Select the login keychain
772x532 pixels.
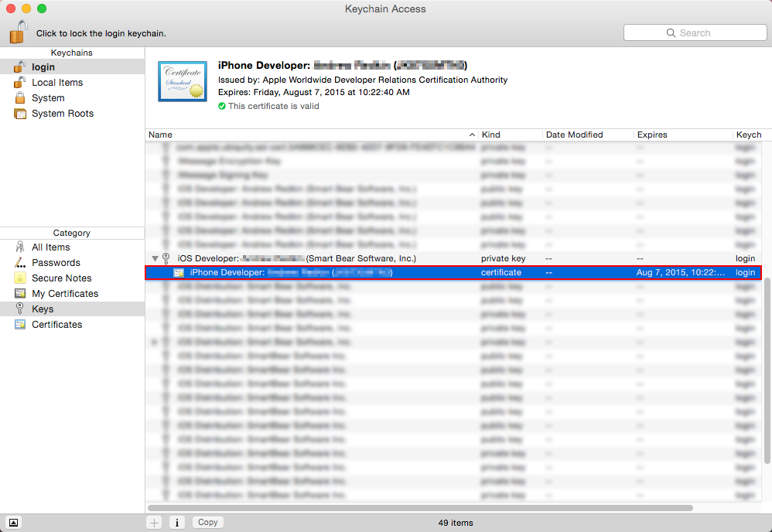[73, 67]
